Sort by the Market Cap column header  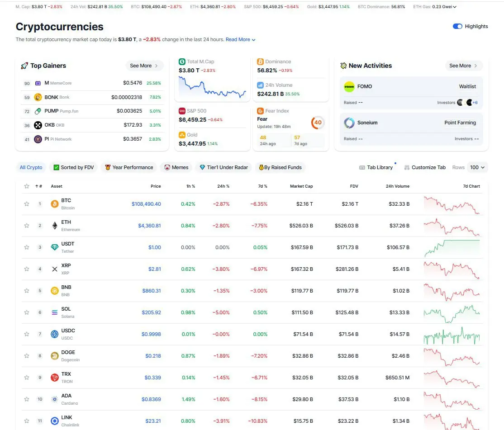click(x=301, y=186)
